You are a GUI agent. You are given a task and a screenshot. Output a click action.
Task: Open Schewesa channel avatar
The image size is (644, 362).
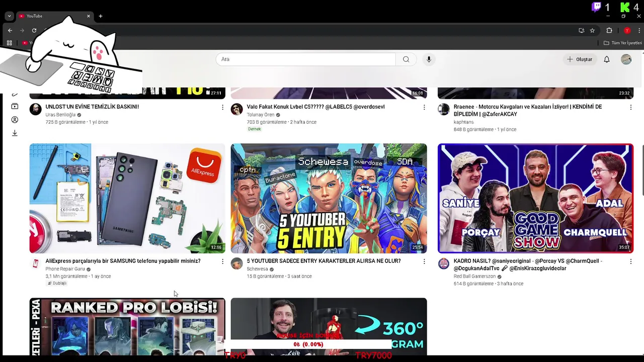[236, 263]
